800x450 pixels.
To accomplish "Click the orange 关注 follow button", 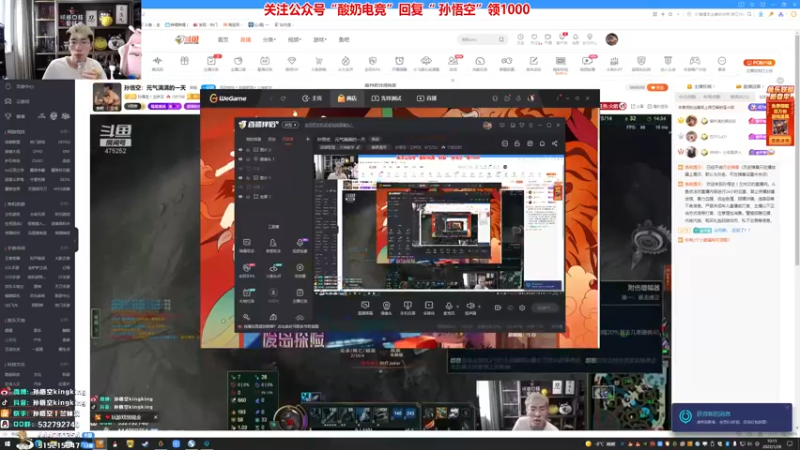I will (657, 88).
